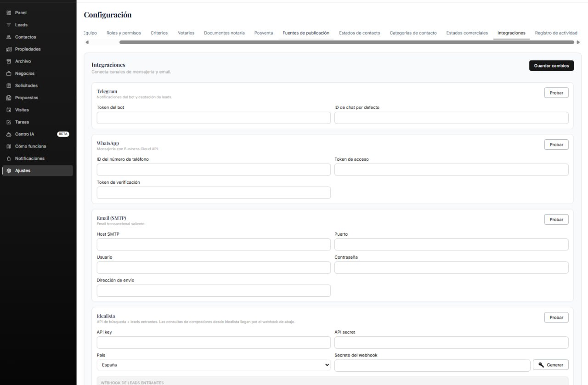Select the Documentos notaría tab

224,33
